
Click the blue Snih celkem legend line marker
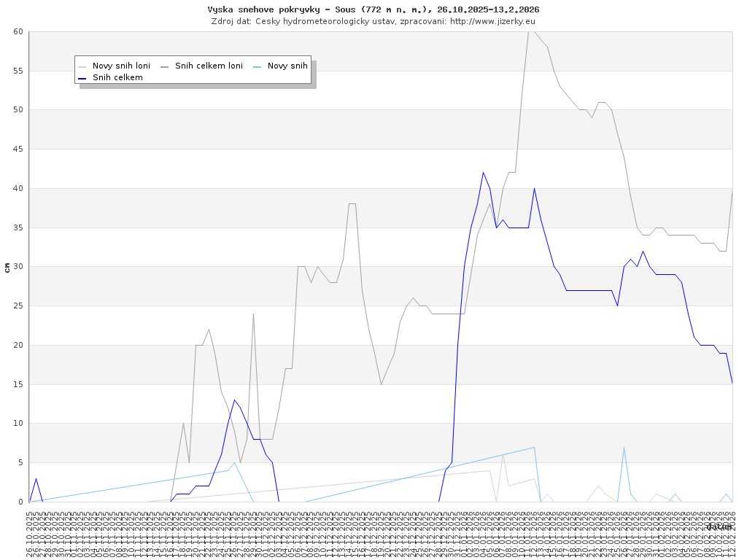82,77
